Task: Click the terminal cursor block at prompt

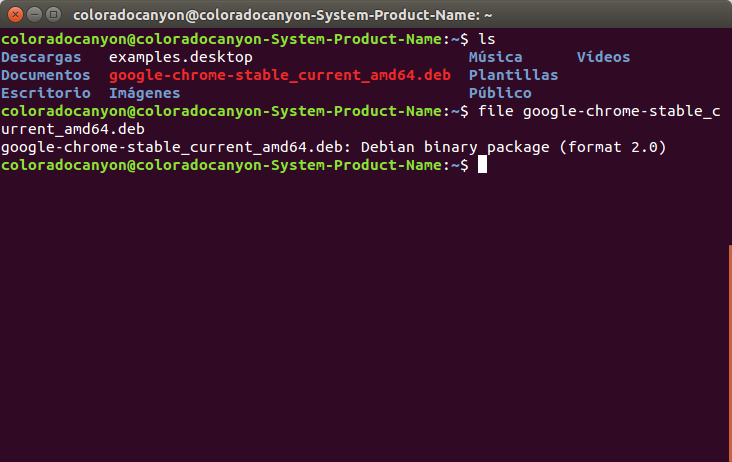Action: pyautogui.click(x=482, y=165)
